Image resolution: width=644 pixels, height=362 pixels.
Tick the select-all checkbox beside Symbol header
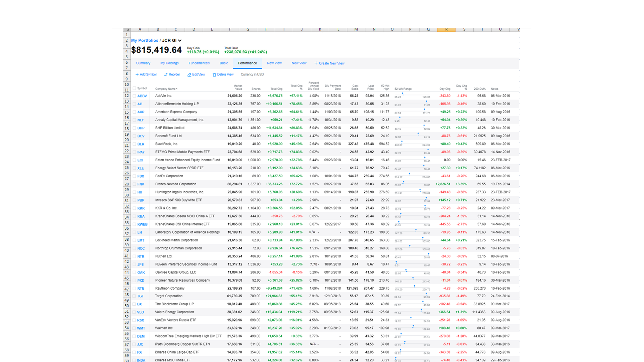pyautogui.click(x=135, y=88)
